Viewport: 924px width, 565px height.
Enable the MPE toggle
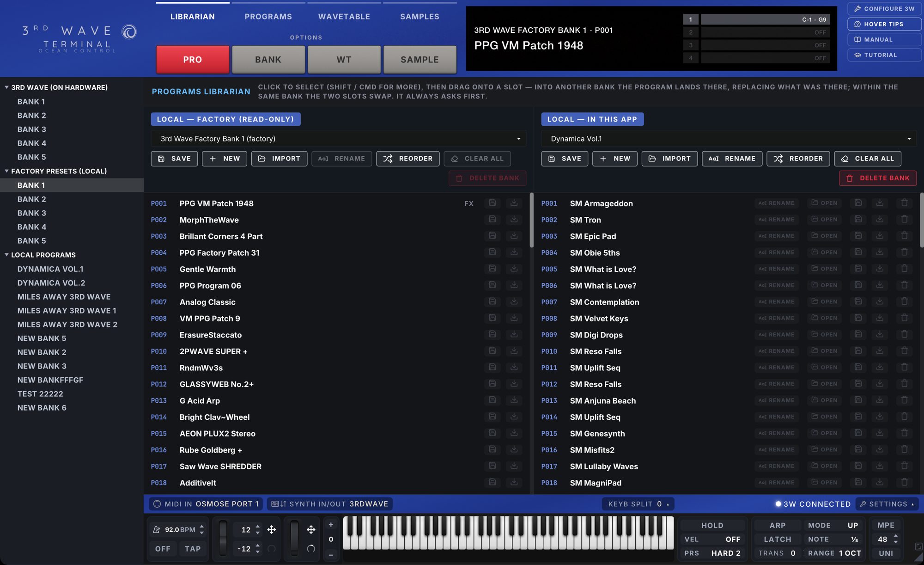pos(886,525)
